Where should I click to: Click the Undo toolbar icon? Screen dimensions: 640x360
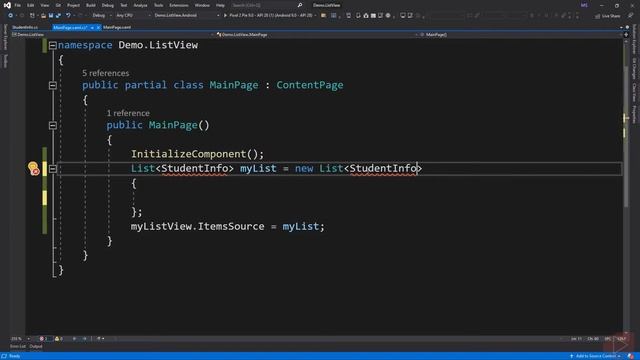pos(68,16)
